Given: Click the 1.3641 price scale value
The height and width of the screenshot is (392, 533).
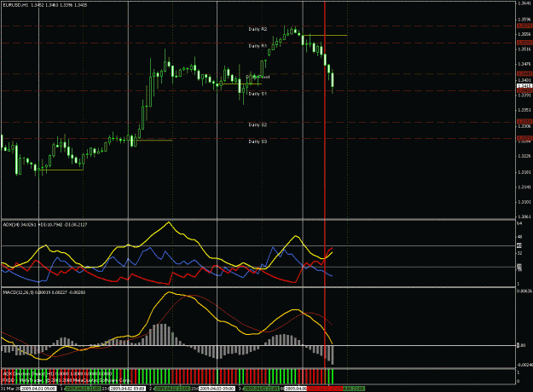Looking at the screenshot, I should (x=525, y=3).
